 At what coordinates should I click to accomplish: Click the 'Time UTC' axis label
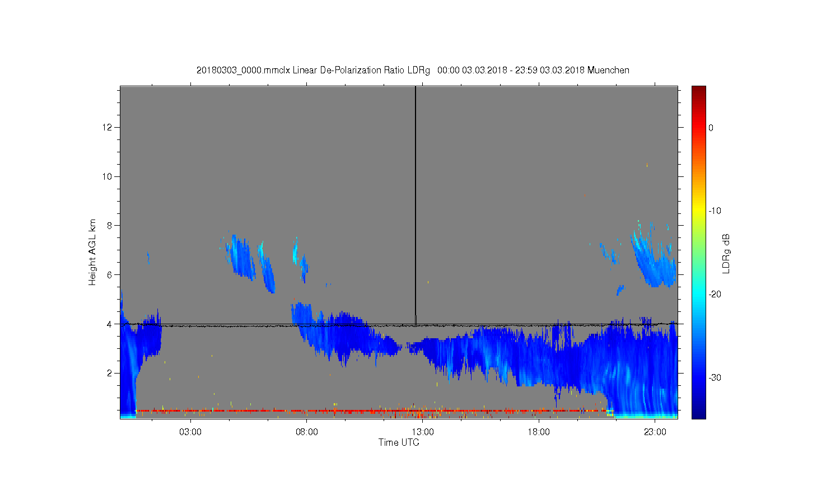pos(399,442)
